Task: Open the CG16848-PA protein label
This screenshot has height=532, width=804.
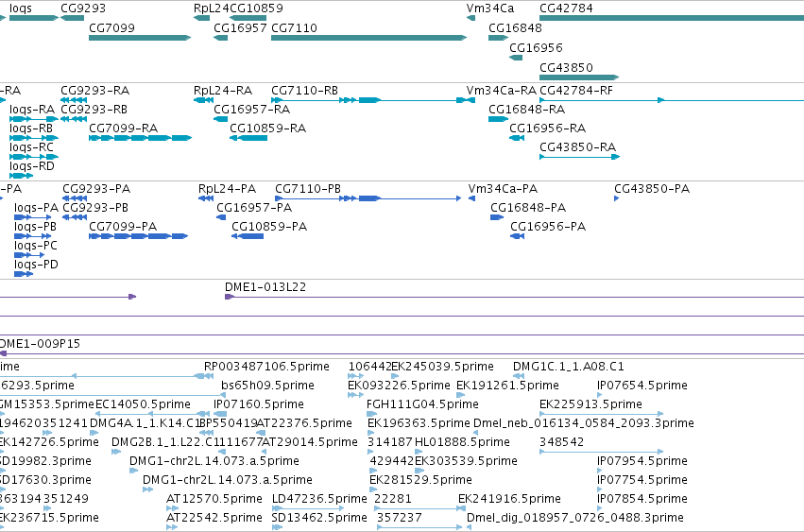Action: [x=528, y=208]
